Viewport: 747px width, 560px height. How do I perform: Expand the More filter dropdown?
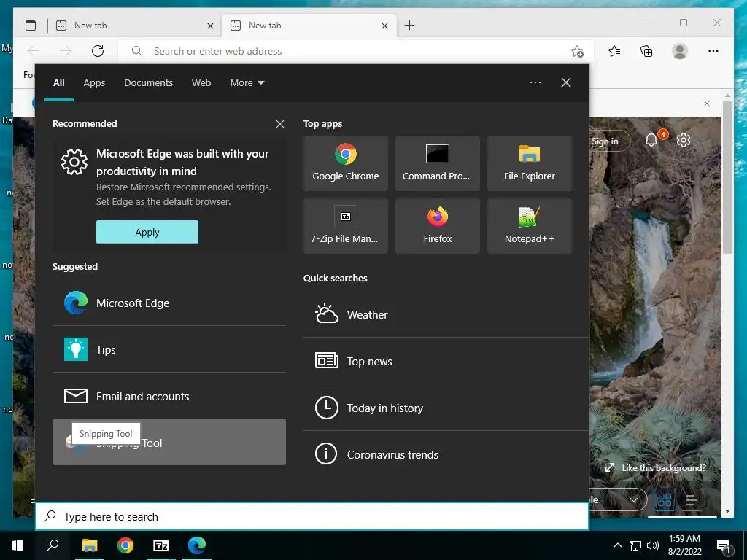247,83
